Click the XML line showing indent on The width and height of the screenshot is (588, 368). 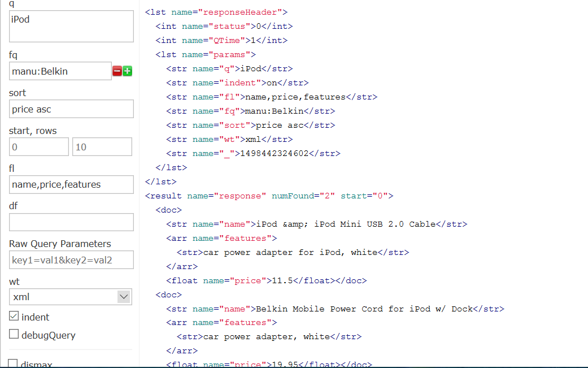click(237, 83)
